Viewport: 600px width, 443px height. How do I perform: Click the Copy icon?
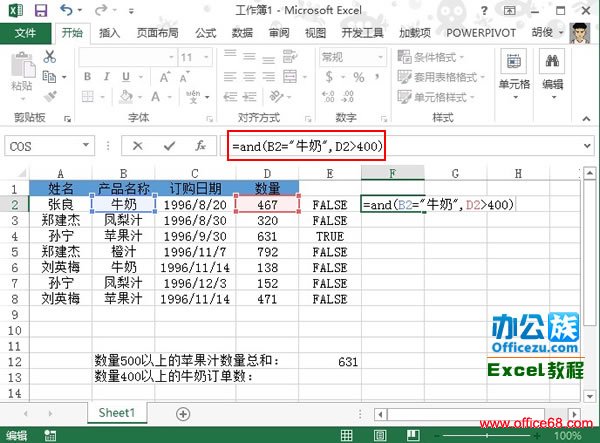[x=49, y=77]
